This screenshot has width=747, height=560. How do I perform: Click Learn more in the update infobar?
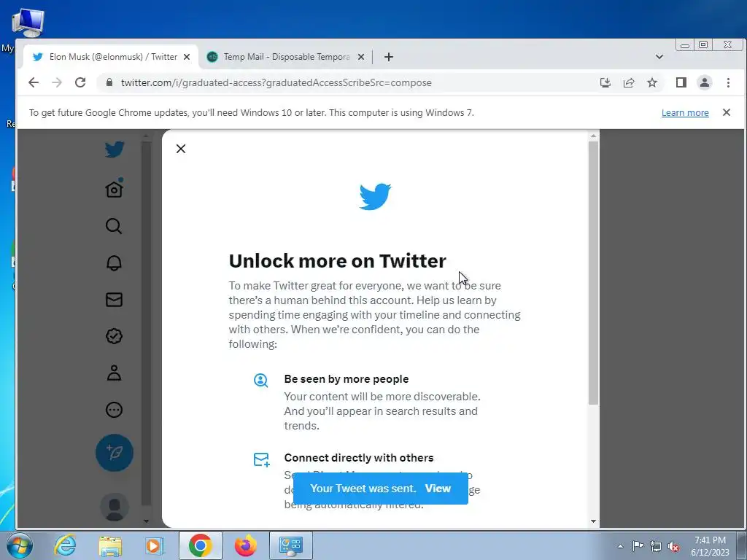[684, 112]
